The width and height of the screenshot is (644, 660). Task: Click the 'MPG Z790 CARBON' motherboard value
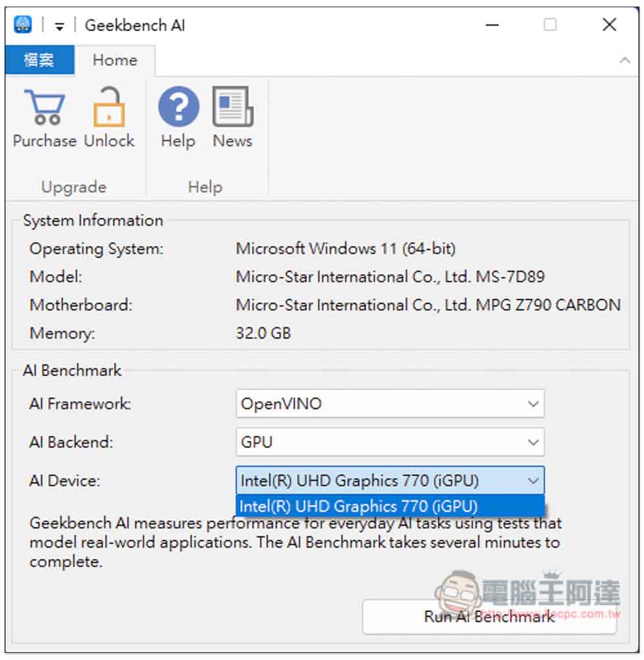548,305
